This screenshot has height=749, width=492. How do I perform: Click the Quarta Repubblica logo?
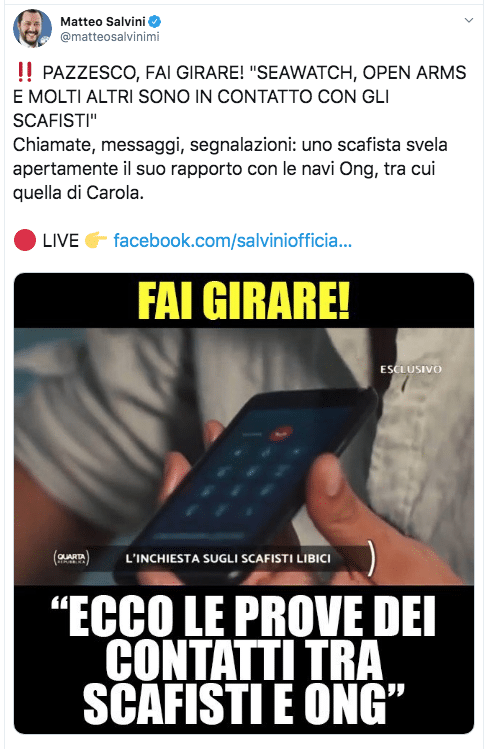(x=72, y=557)
